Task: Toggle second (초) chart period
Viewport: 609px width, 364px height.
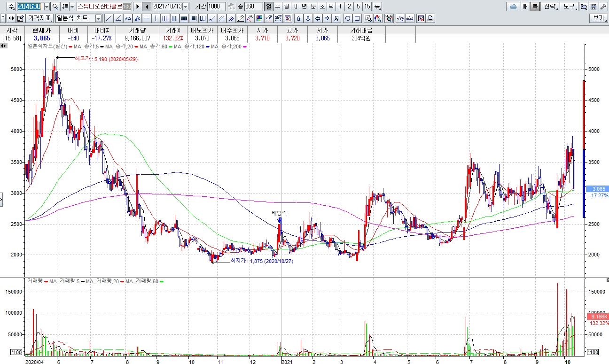Action: pyautogui.click(x=322, y=7)
